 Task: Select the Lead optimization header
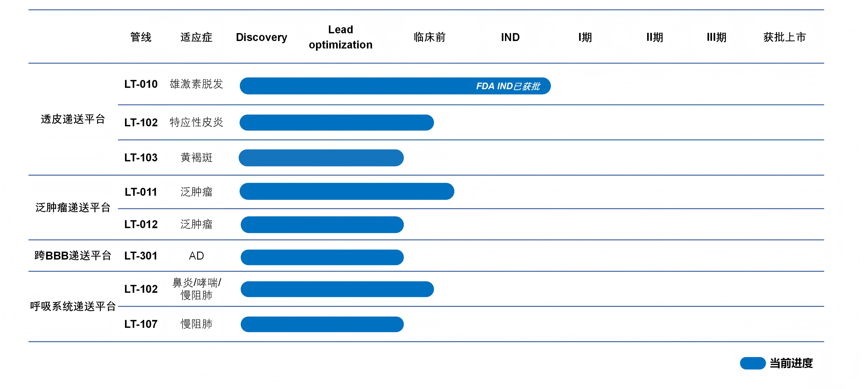click(x=341, y=37)
